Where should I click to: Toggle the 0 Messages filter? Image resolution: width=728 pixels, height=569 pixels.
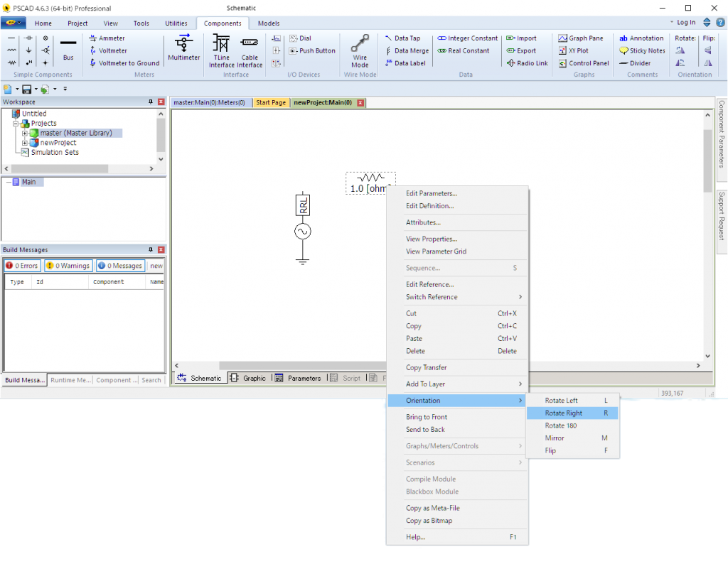(x=120, y=266)
